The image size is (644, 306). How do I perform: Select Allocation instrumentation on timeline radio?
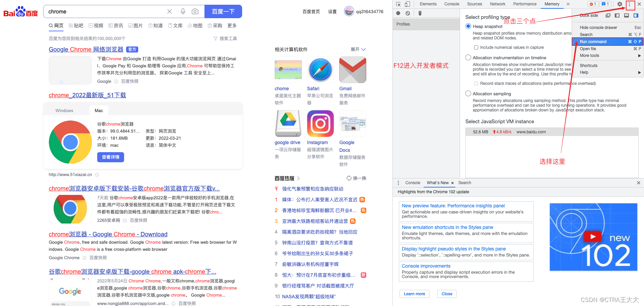point(468,58)
